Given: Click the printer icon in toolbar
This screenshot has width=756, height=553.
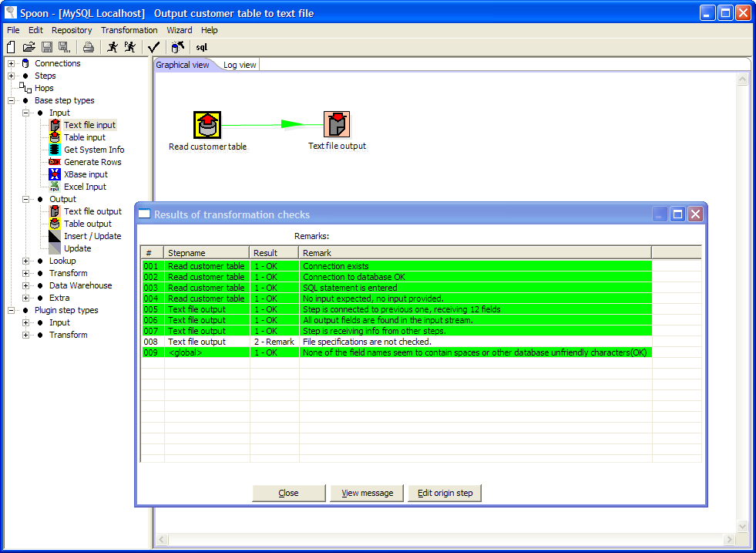Looking at the screenshot, I should tap(89, 47).
